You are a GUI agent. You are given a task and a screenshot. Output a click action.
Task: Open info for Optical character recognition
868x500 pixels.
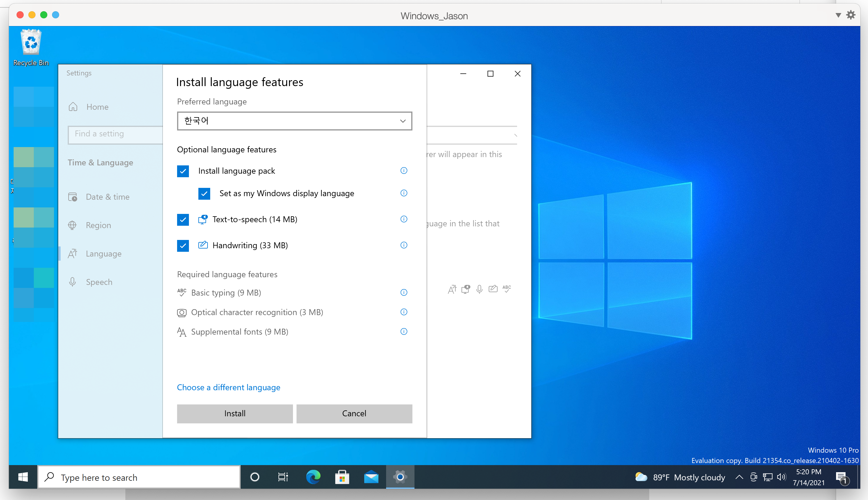coord(404,312)
